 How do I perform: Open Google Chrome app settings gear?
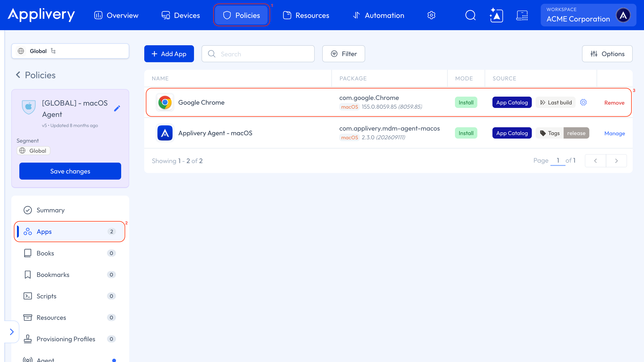click(583, 102)
